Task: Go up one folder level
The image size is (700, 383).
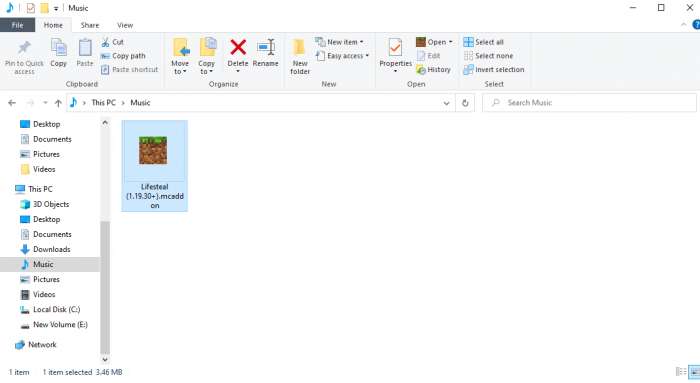Action: click(58, 103)
